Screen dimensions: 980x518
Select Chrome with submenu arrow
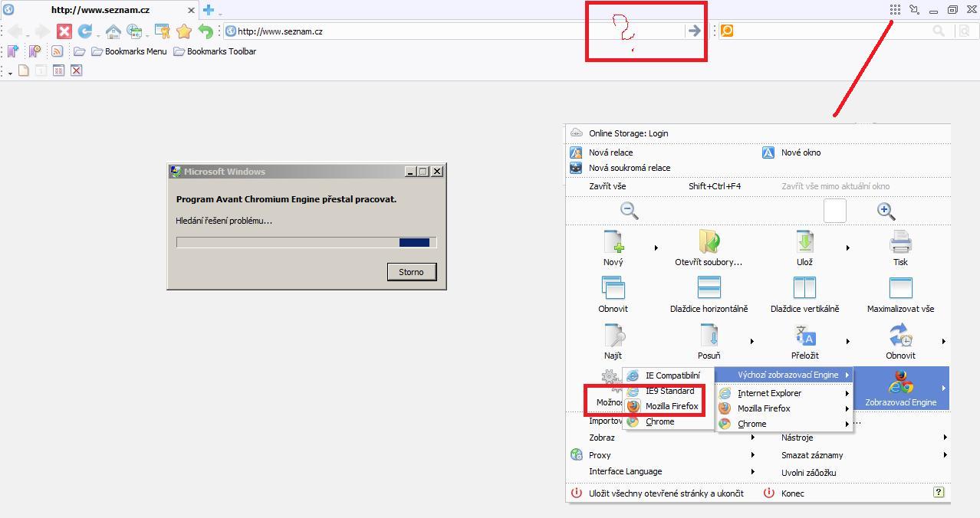pos(785,424)
